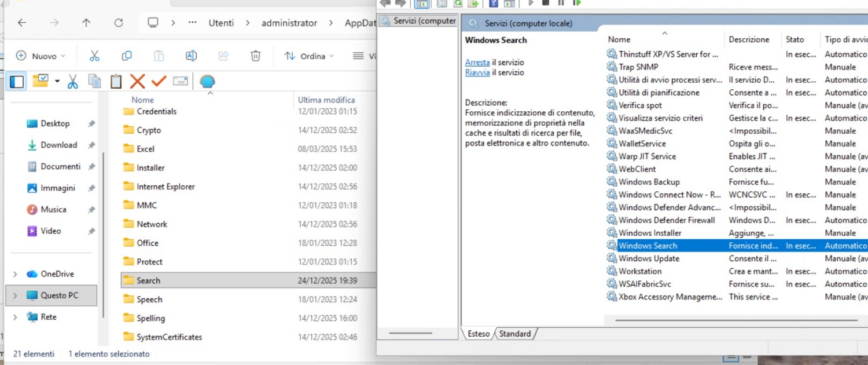Viewport: 868px width, 365px height.
Task: Pause the service using the pause icon
Action: point(560,4)
